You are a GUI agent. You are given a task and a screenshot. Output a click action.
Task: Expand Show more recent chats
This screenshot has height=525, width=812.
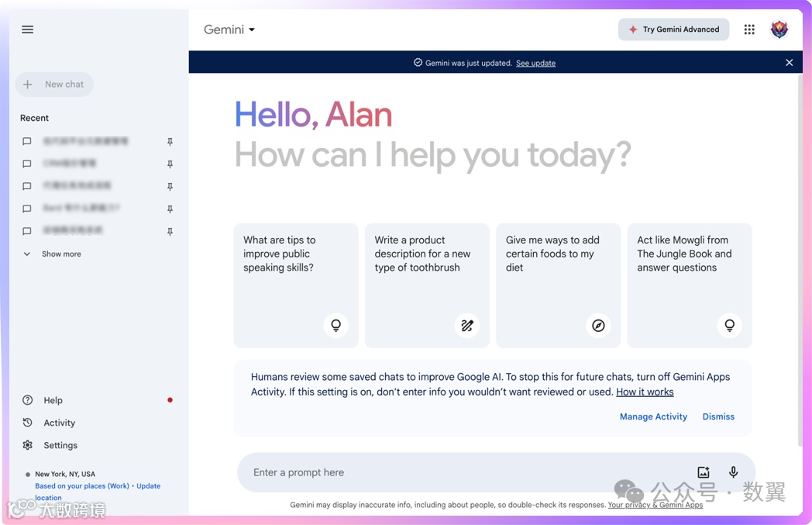[52, 254]
